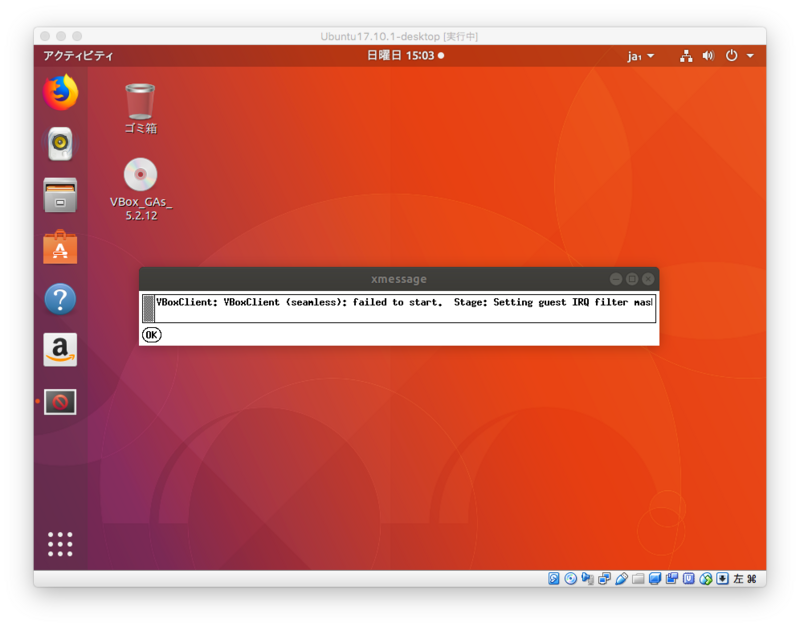800x627 pixels.
Task: Click the host key combination label
Action: pos(745,579)
